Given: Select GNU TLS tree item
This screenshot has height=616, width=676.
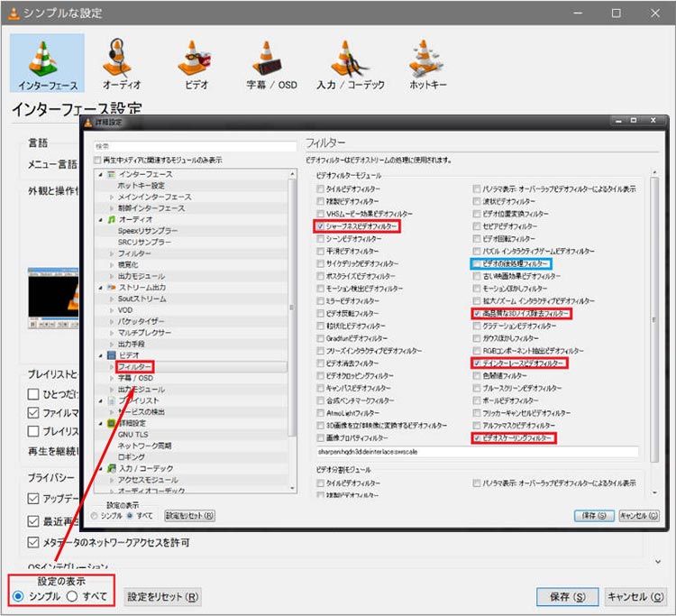Looking at the screenshot, I should point(132,435).
